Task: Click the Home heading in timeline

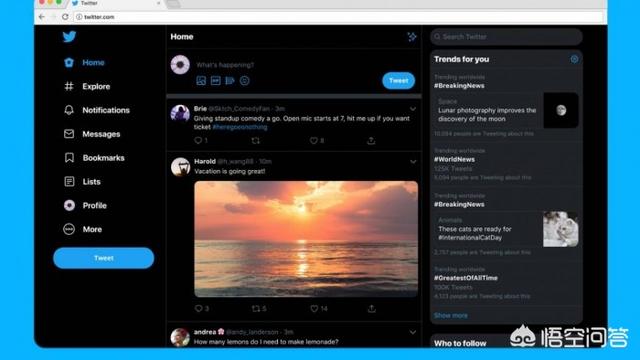Action: [182, 37]
